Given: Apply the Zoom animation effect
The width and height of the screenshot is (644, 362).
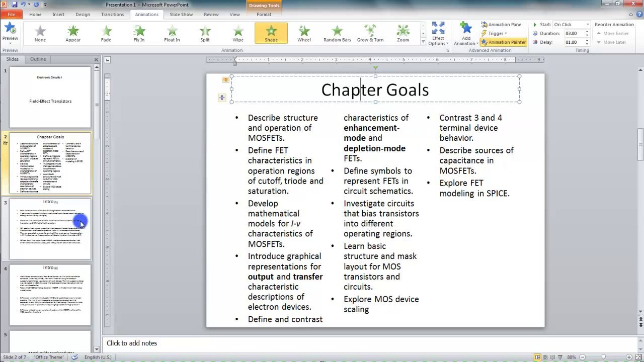Looking at the screenshot, I should pyautogui.click(x=403, y=33).
